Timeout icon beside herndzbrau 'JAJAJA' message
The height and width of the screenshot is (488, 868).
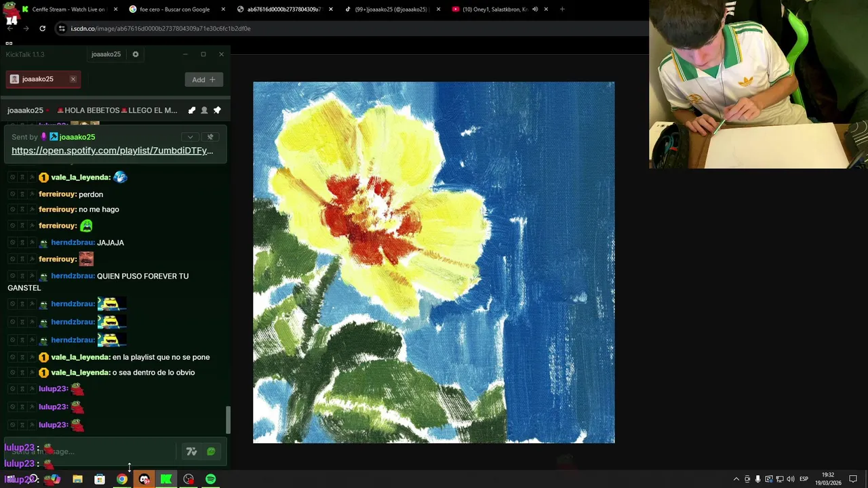pos(22,243)
